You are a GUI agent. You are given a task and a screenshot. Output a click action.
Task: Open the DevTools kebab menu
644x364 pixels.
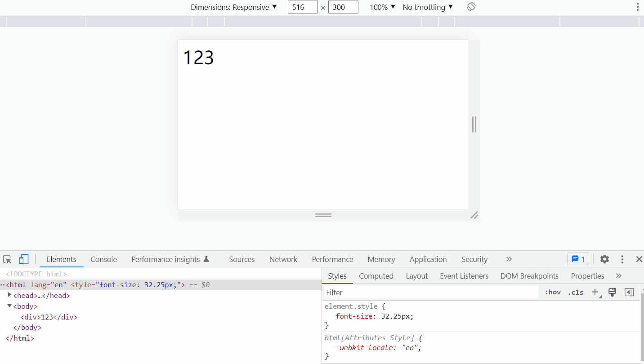click(622, 259)
